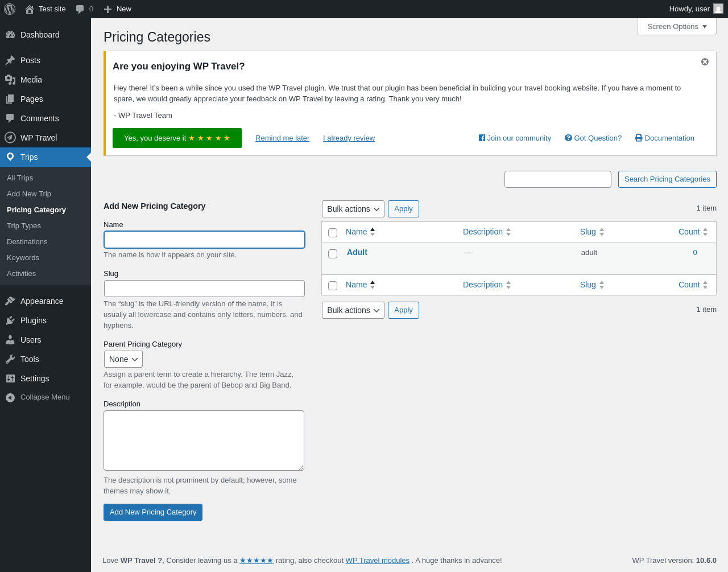The width and height of the screenshot is (728, 572).
Task: Click the WordPress logo in admin bar
Action: pyautogui.click(x=10, y=9)
